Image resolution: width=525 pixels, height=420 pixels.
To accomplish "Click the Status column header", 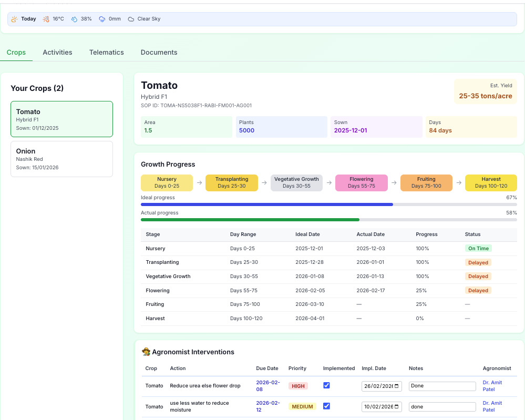I will (472, 234).
